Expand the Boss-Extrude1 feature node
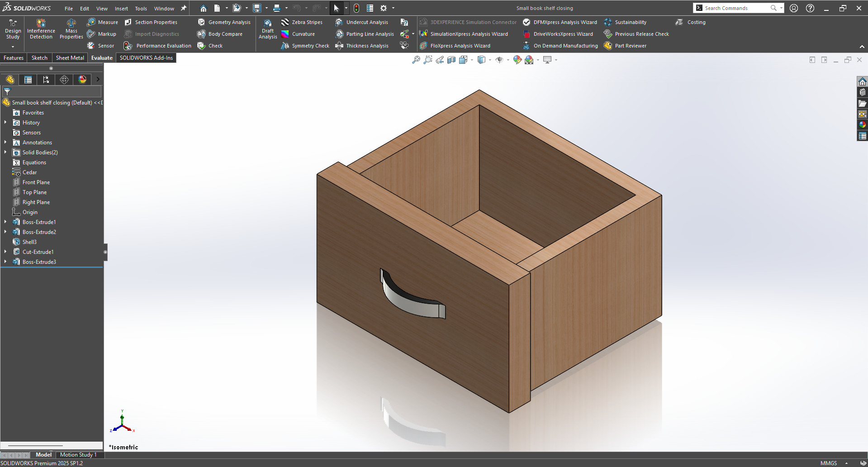Image resolution: width=868 pixels, height=467 pixels. pyautogui.click(x=5, y=222)
